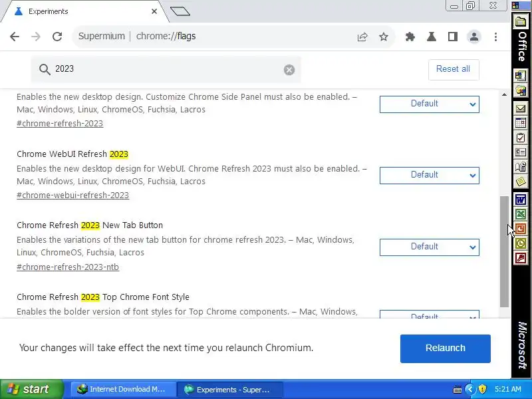Image resolution: width=532 pixels, height=399 pixels.
Task: Click the Reset all button
Action: tap(454, 70)
